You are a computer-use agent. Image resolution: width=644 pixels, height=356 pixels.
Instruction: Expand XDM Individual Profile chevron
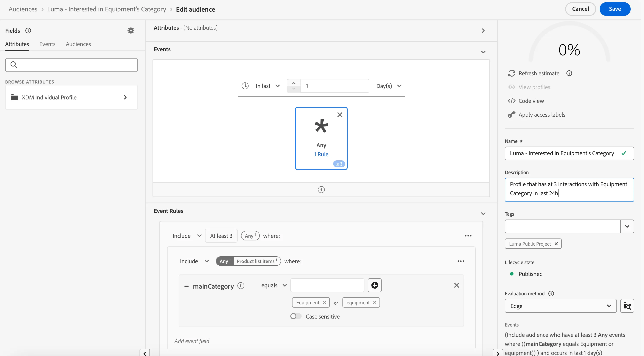click(x=125, y=97)
